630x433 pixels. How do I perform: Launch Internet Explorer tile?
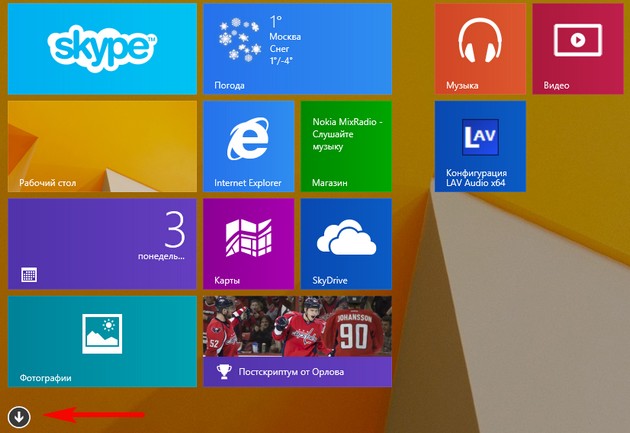[249, 146]
